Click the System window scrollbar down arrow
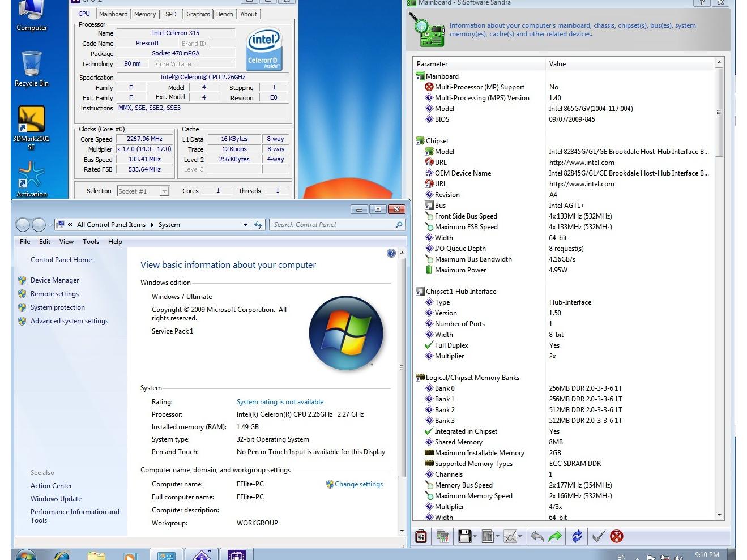 [x=402, y=531]
